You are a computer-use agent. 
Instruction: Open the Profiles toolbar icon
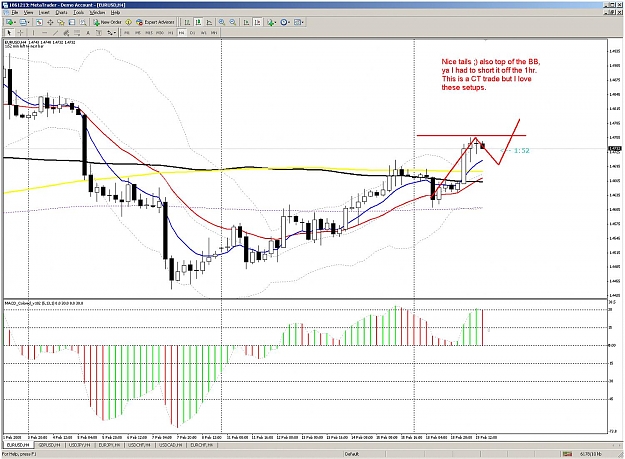pos(23,22)
